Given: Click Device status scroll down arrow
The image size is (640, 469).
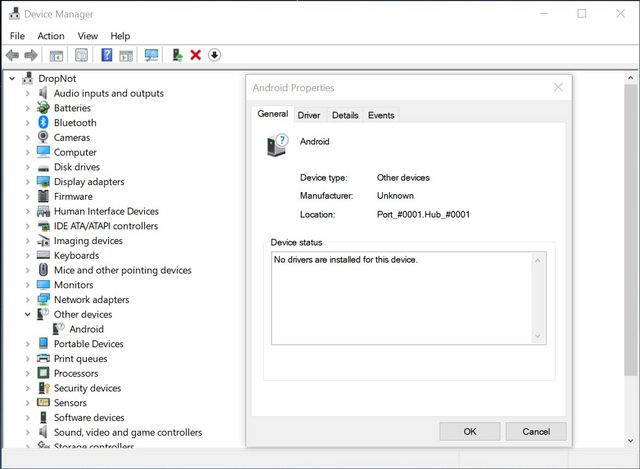Looking at the screenshot, I should [x=538, y=336].
